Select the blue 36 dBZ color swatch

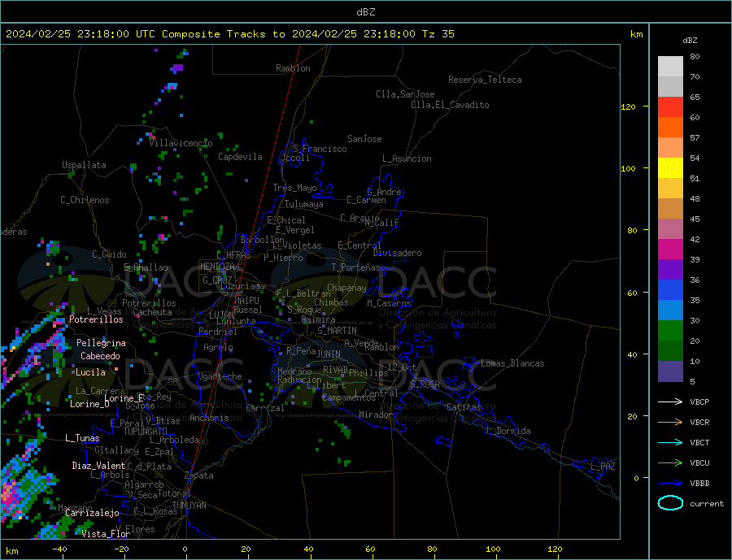coord(670,290)
